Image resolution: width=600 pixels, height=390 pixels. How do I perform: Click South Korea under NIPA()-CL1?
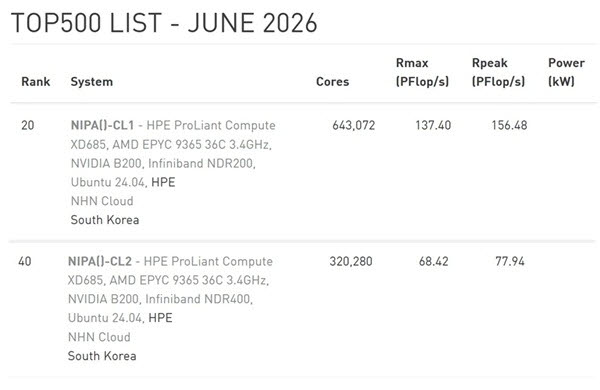click(x=105, y=220)
